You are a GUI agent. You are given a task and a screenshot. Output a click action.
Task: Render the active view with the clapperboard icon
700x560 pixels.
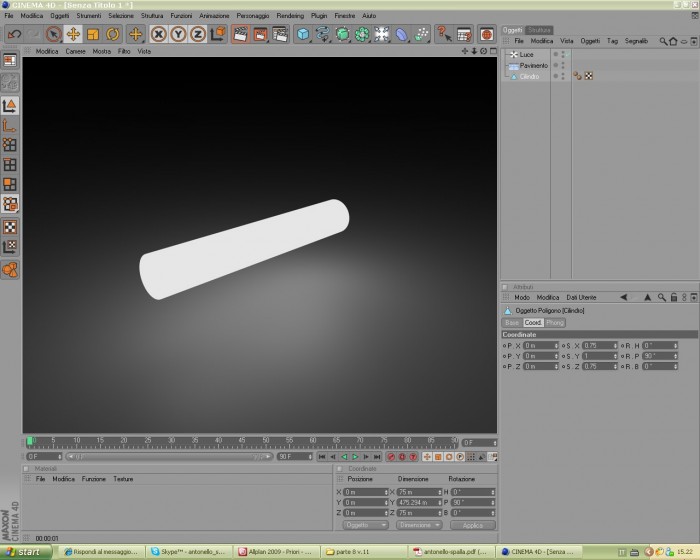pyautogui.click(x=240, y=34)
